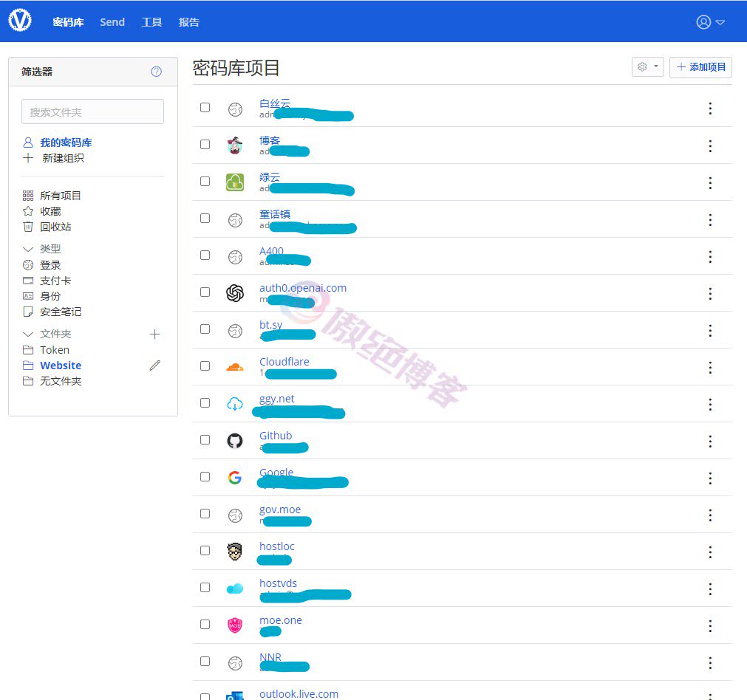This screenshot has width=747, height=700.
Task: Open the gear settings dropdown
Action: [x=647, y=66]
